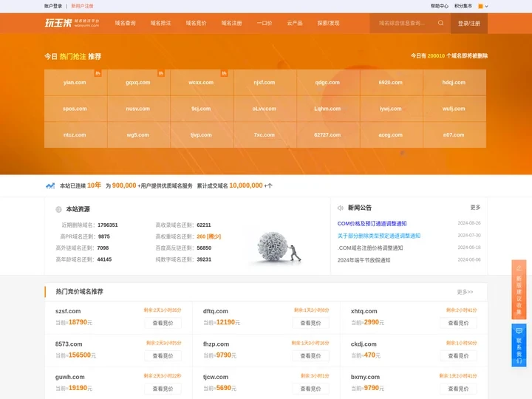Open the szsf.com auction domain name
The height and width of the screenshot is (399, 532).
(68, 311)
